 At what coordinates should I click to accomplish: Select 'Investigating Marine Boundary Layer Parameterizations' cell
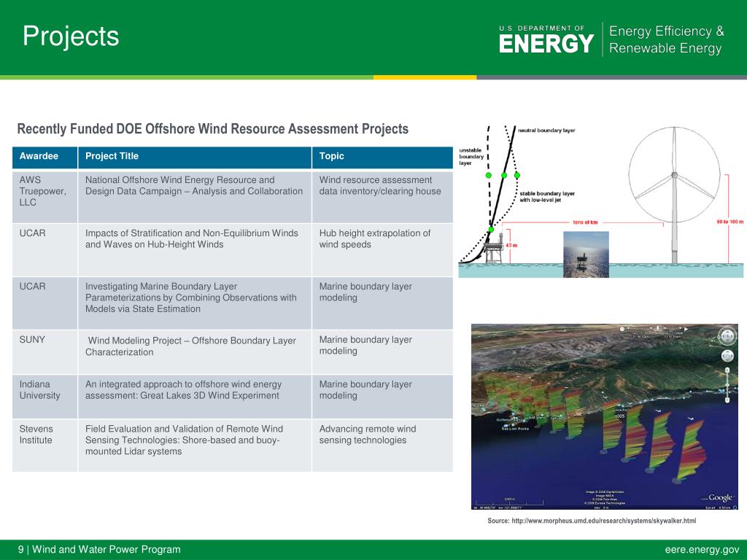point(195,303)
